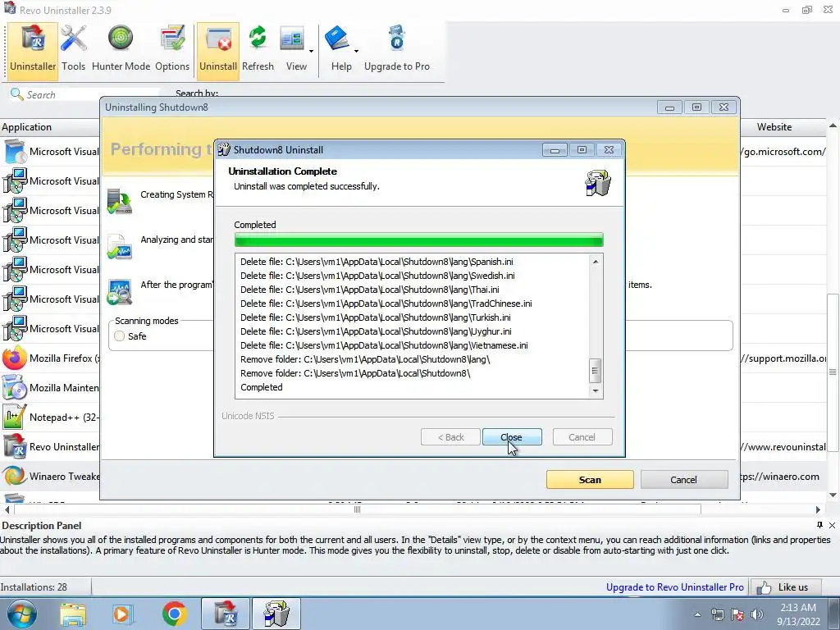Viewport: 840px width, 630px height.
Task: Open the Windows Start button
Action: 22,614
